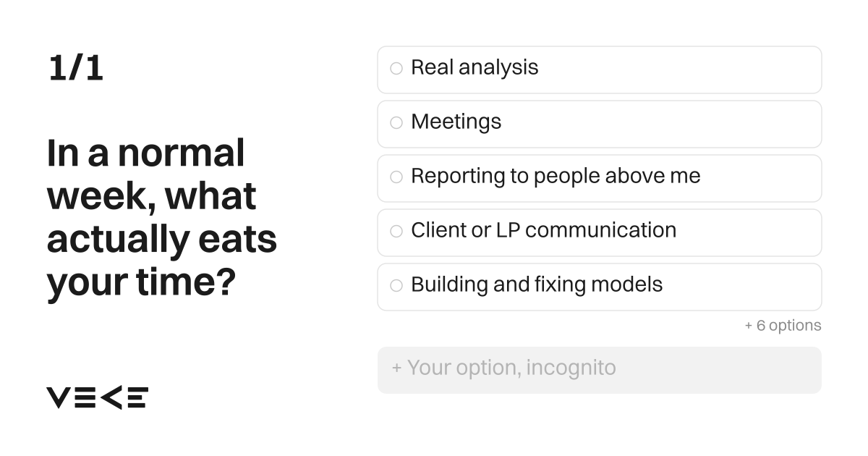Click the VEKE logo
868x456 pixels.
click(98, 397)
